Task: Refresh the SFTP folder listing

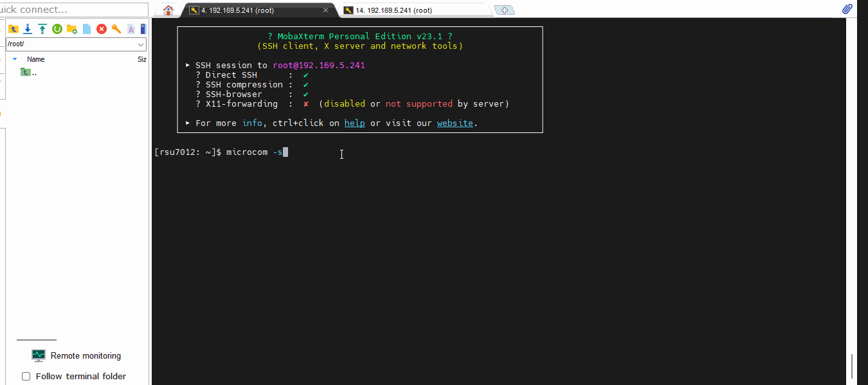Action: point(57,29)
